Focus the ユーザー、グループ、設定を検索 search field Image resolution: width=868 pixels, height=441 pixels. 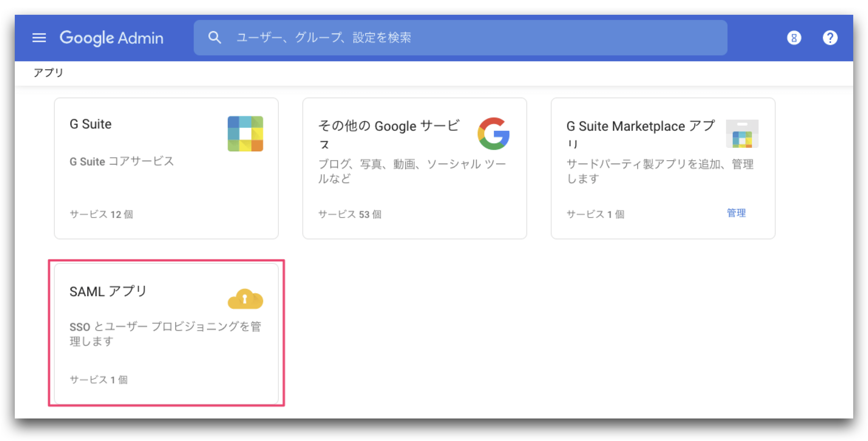[460, 38]
